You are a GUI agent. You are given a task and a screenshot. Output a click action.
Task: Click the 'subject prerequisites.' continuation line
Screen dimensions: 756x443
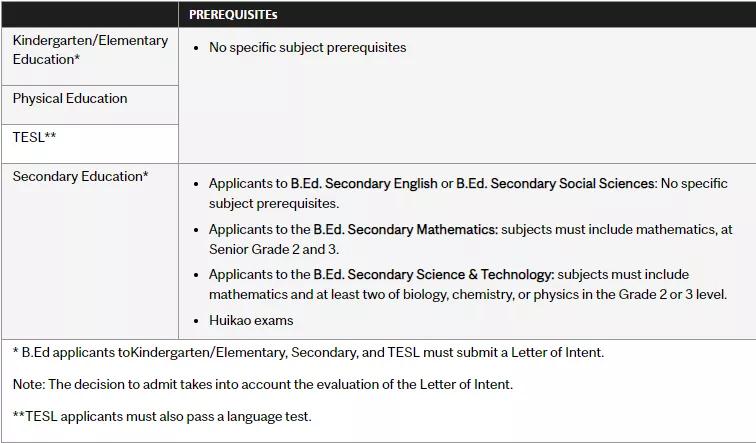pos(274,203)
